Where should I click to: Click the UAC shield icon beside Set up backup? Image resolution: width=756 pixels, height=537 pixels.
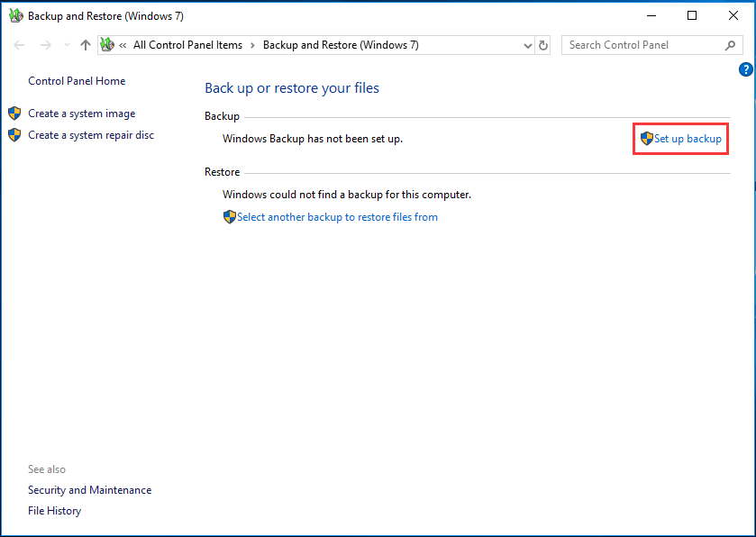click(647, 139)
